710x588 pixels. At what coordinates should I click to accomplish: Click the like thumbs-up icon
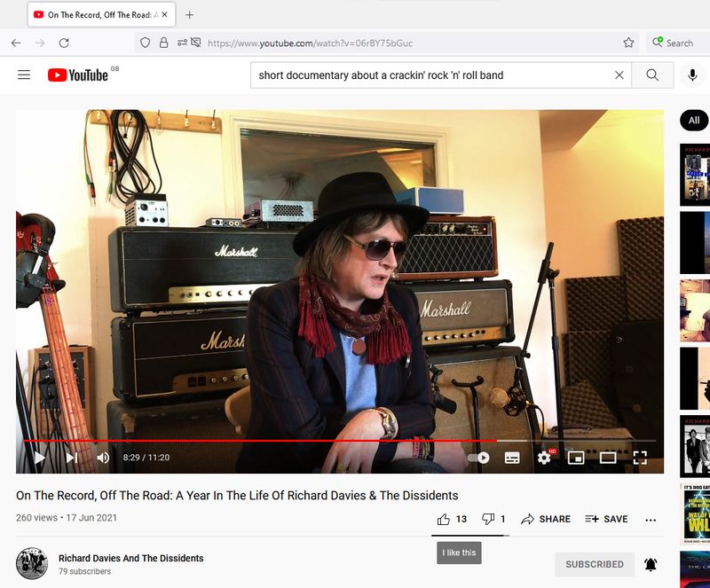444,519
